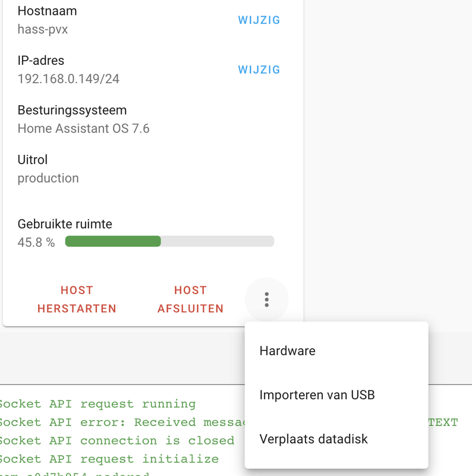This screenshot has height=476, width=472.
Task: Click the 192.168.0.149/24 address text
Action: point(68,79)
